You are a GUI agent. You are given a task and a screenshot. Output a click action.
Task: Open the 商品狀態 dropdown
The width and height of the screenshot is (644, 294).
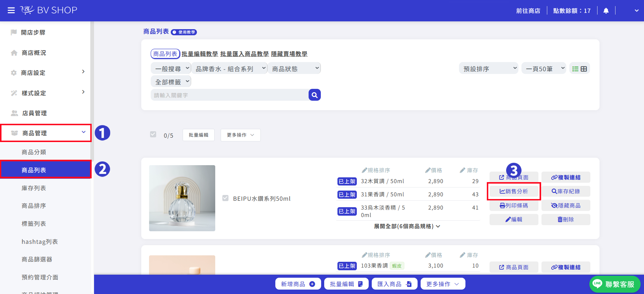294,68
